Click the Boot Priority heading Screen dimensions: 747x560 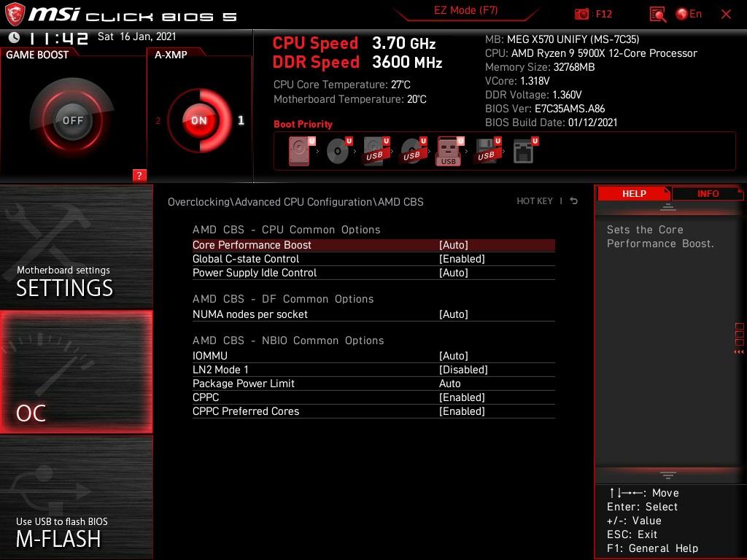[303, 124]
